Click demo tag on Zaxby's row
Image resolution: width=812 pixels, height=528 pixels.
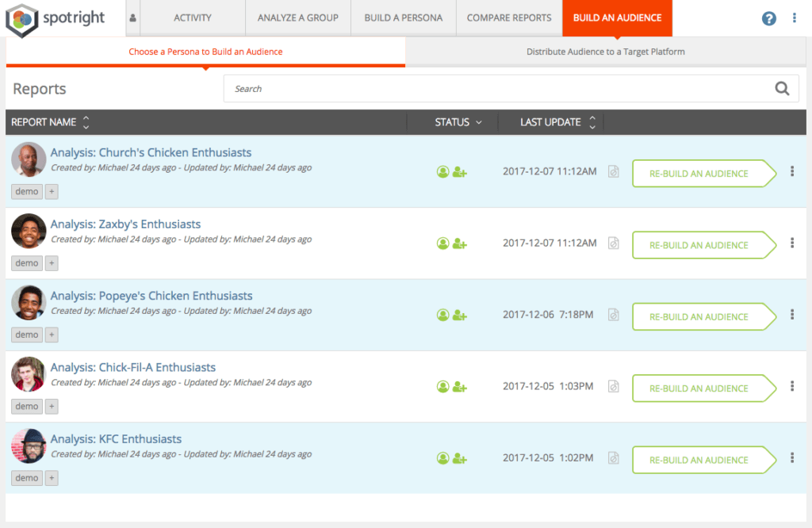point(27,263)
